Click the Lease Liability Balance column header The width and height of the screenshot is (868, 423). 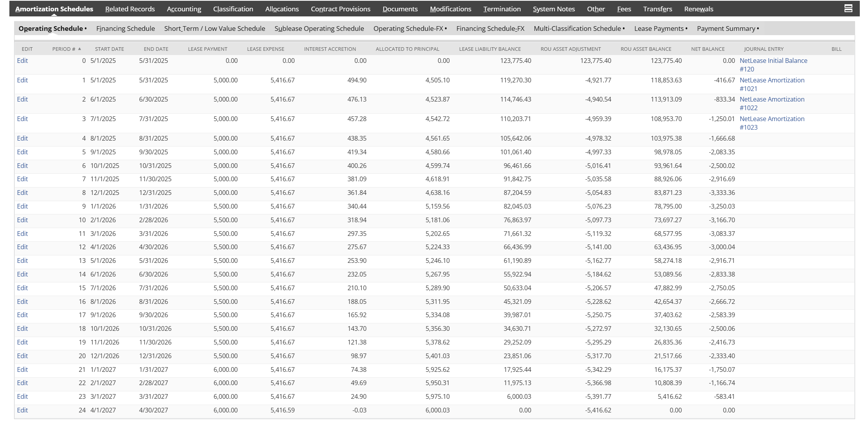click(x=490, y=49)
